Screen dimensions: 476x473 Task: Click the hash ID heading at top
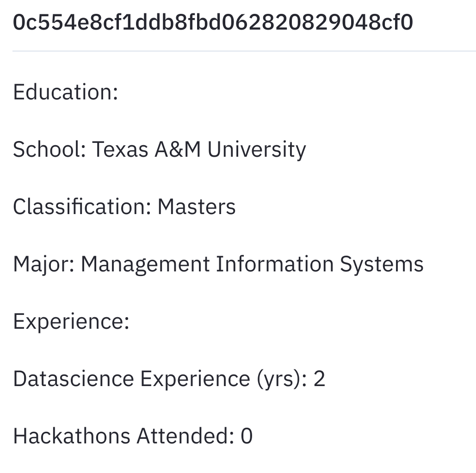tap(213, 22)
